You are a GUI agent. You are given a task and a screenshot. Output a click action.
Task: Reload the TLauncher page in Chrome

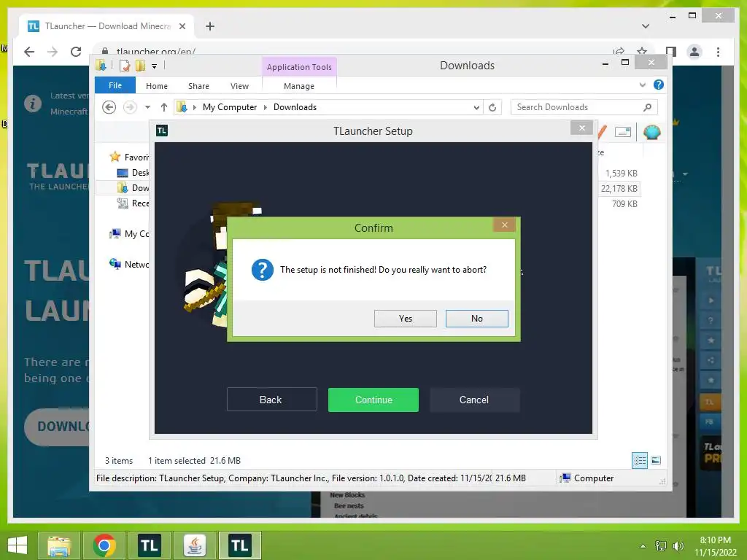[x=76, y=52]
